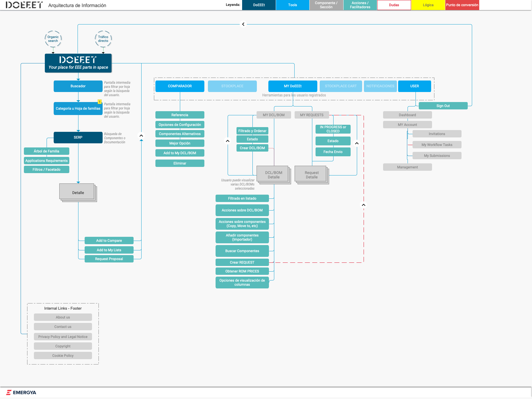Click the Mejor Opción box

click(180, 143)
